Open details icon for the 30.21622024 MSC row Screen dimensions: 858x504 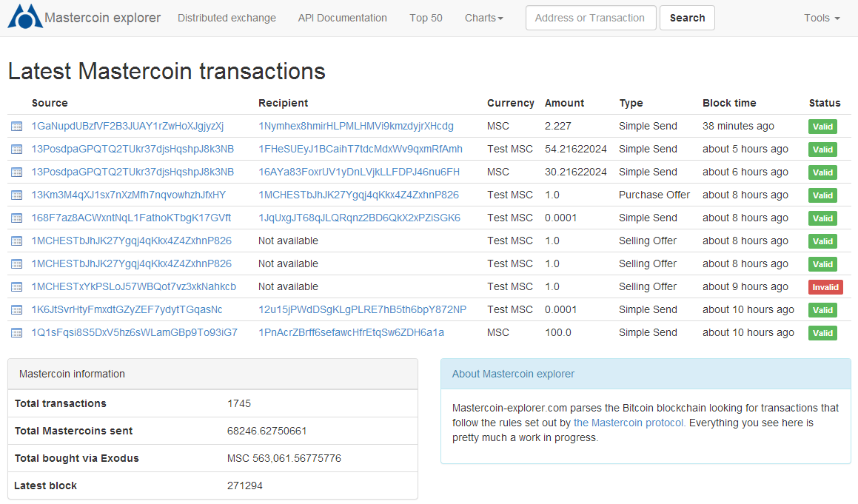click(x=17, y=172)
